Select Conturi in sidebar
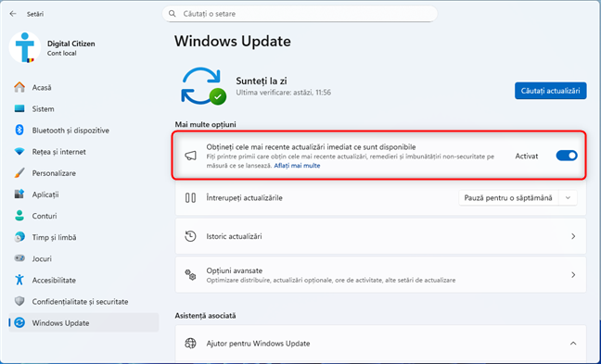Viewport: 601px width, 364px height. tap(83, 216)
